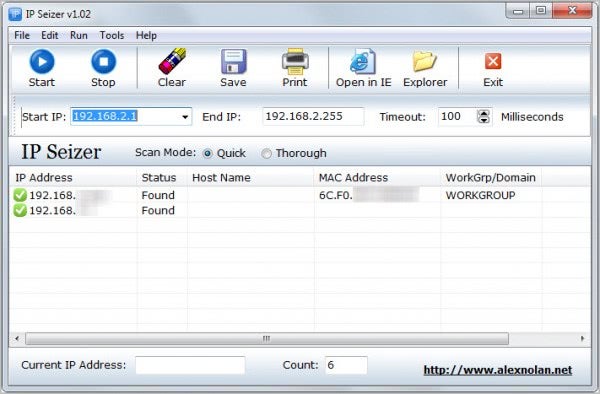Click the red Exit icon
Image resolution: width=600 pixels, height=394 pixels.
[x=493, y=61]
